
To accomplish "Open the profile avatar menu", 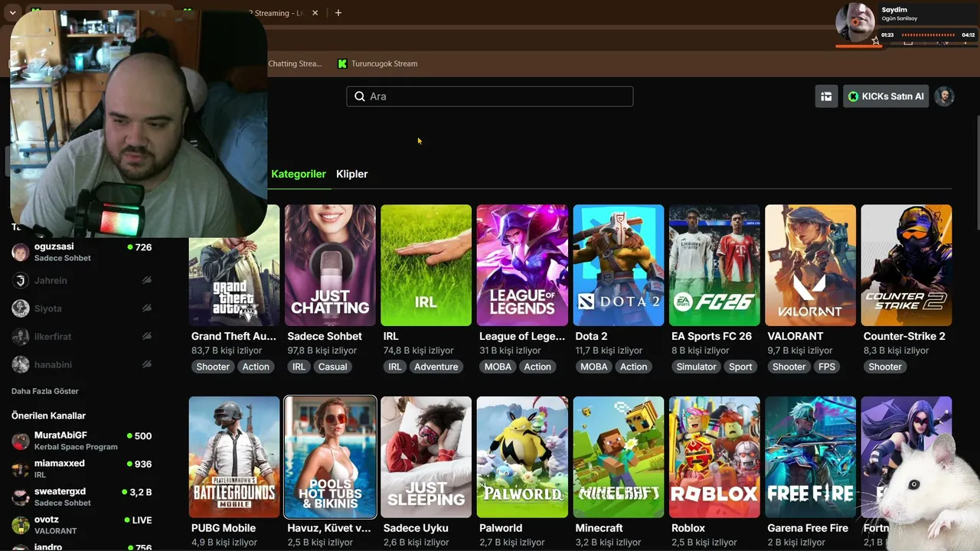I will pyautogui.click(x=944, y=96).
